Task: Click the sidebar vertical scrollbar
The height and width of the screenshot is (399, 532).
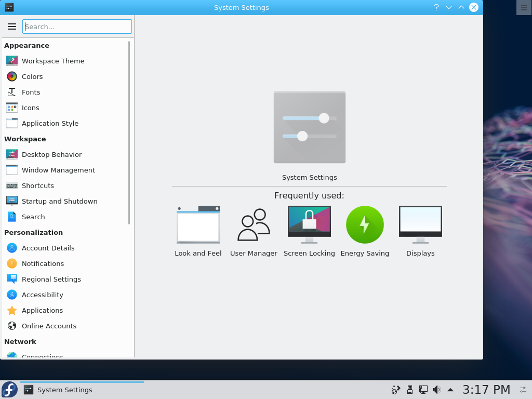Action: click(129, 132)
